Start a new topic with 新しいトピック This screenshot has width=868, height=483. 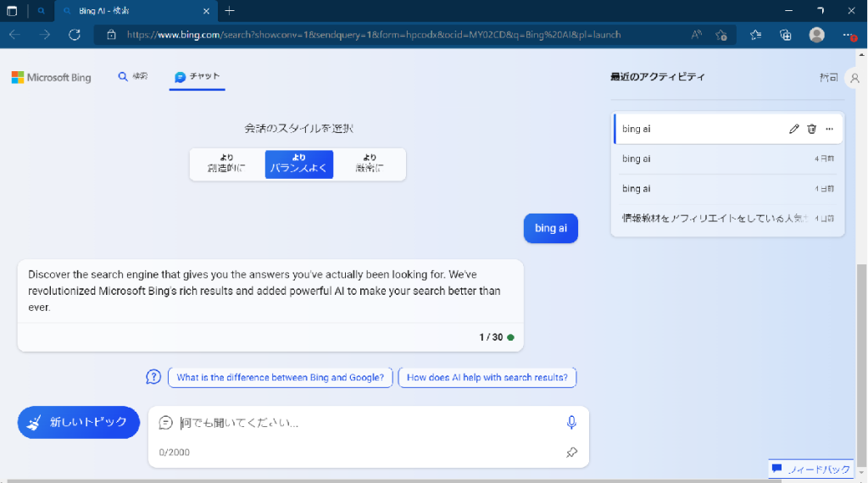tap(79, 422)
